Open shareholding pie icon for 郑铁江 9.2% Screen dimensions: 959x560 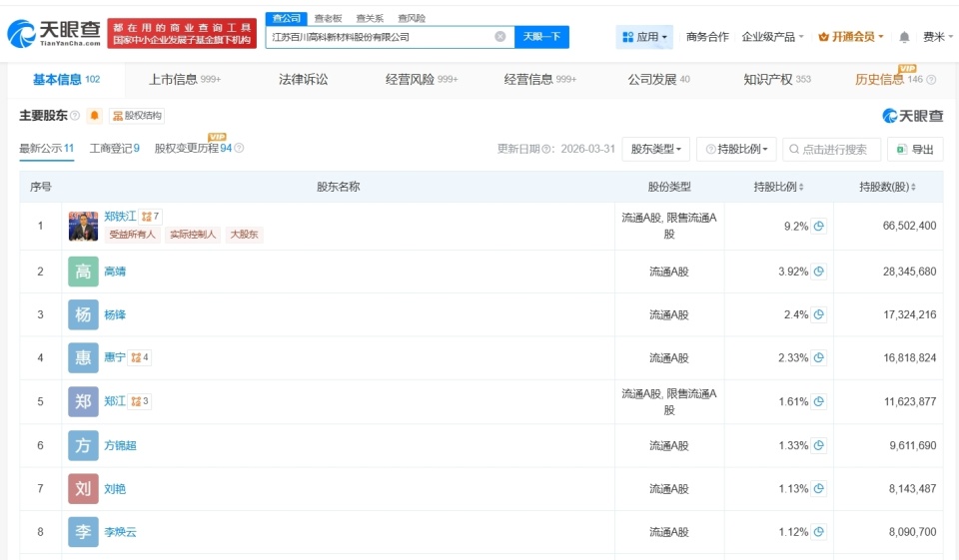819,226
